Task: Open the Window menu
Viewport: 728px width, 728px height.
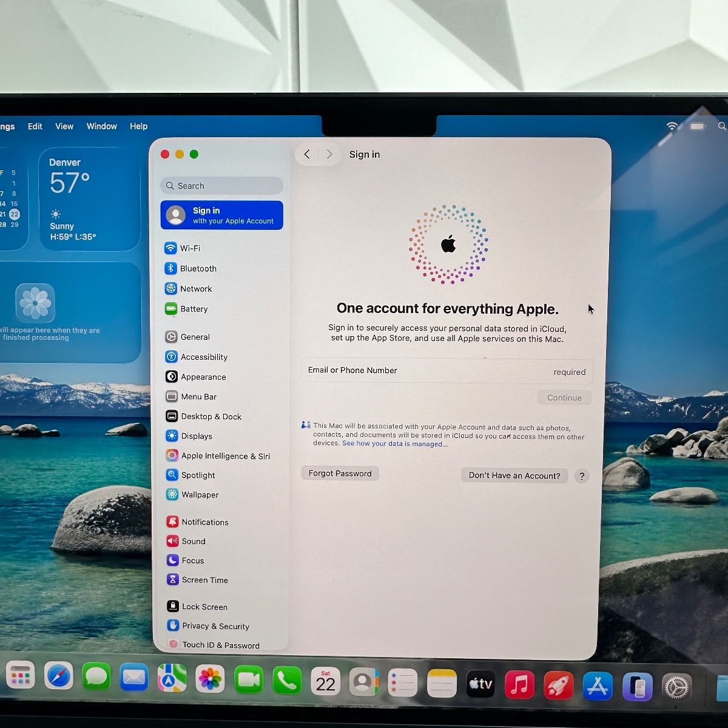Action: click(101, 126)
